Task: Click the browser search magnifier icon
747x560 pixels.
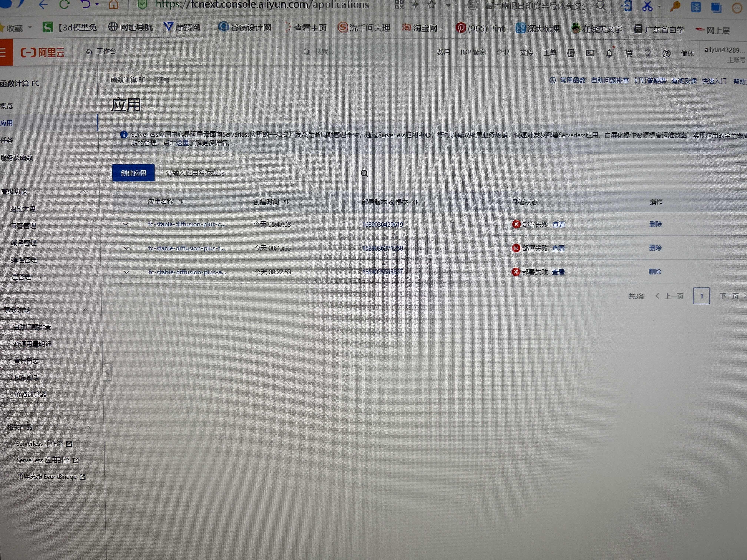Action: [x=600, y=5]
